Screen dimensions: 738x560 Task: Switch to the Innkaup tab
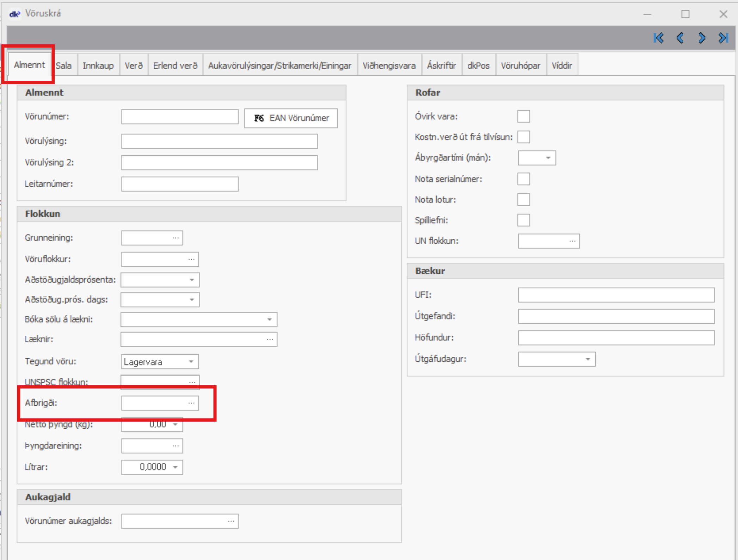(98, 66)
